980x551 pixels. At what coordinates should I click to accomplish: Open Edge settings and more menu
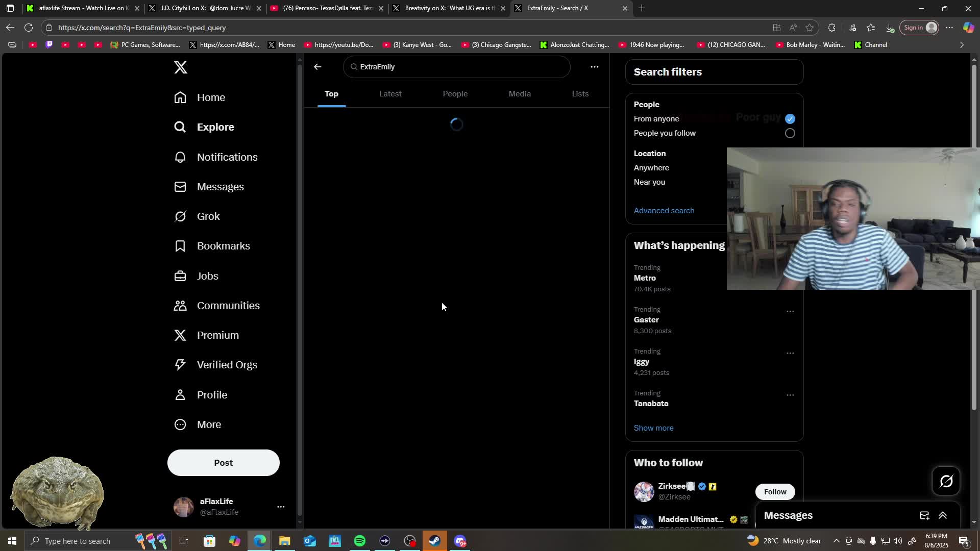(949, 28)
